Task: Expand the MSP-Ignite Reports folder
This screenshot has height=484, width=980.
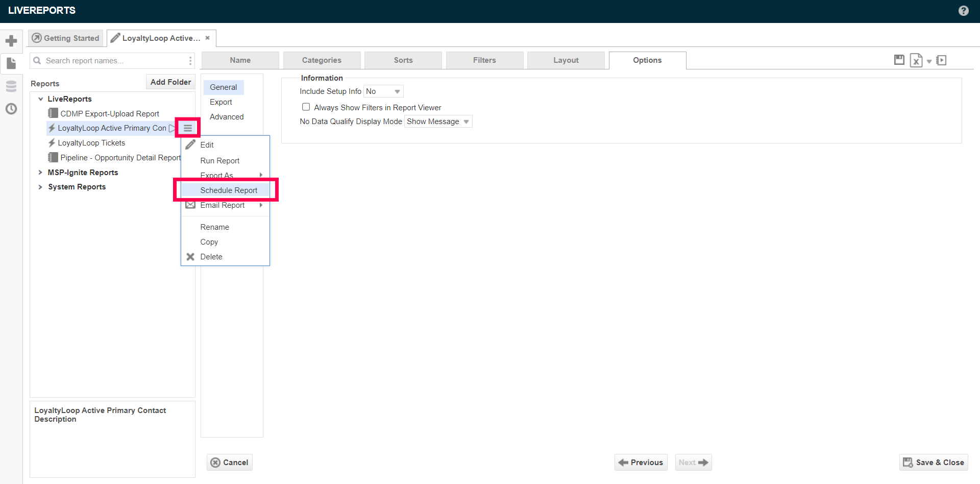Action: coord(40,173)
